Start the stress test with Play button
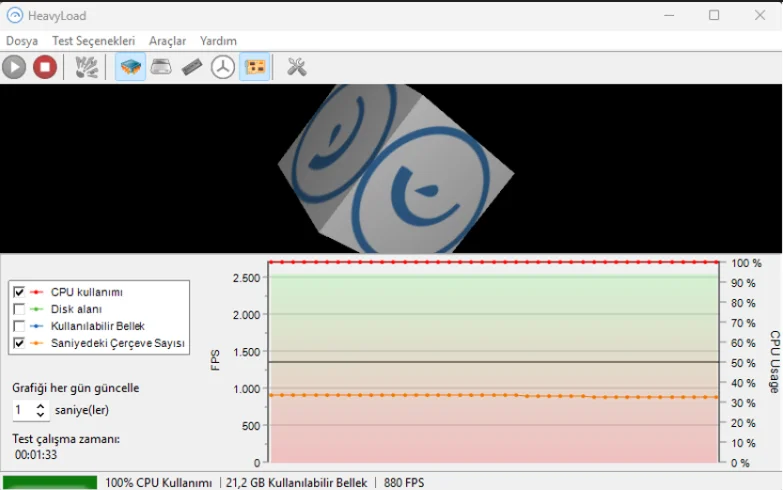783x490 pixels. [x=14, y=67]
